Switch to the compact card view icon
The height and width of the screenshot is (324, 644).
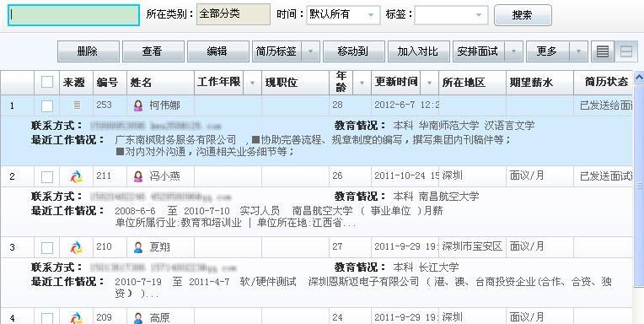pyautogui.click(x=626, y=51)
